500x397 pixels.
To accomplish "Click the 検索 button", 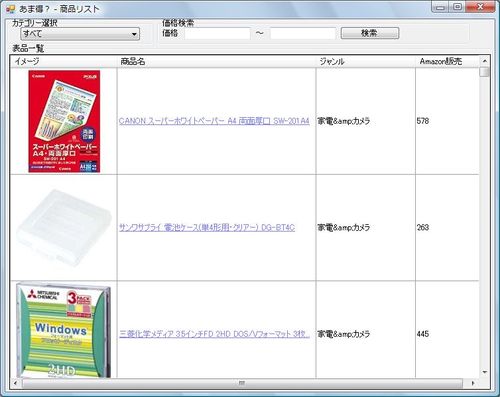I will coord(370,33).
